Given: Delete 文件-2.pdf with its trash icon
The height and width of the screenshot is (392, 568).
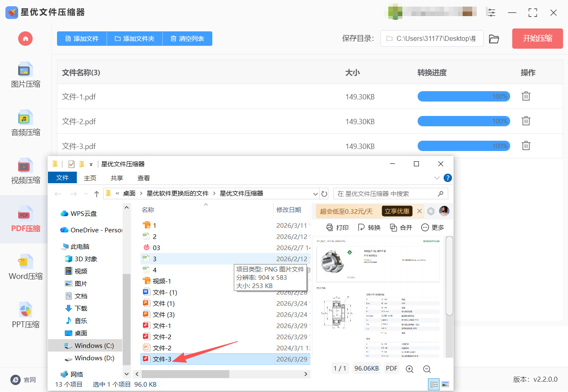Looking at the screenshot, I should click(x=526, y=121).
